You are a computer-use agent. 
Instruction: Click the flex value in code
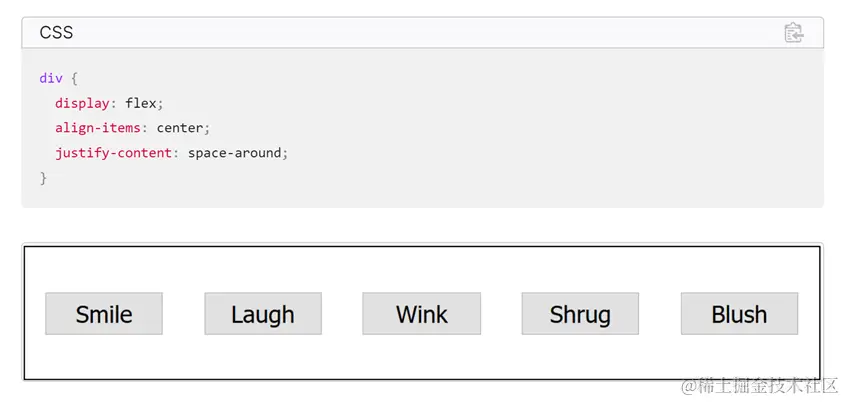[x=141, y=103]
